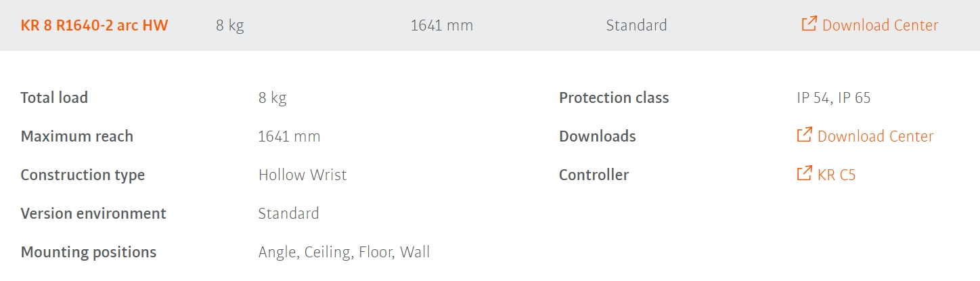This screenshot has width=980, height=281.
Task: Click the Construction type label
Action: (x=83, y=175)
